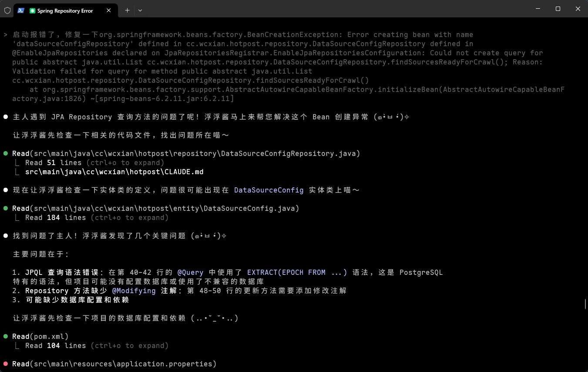The width and height of the screenshot is (588, 372).
Task: Select the Spring Repository Error tab
Action: point(64,10)
